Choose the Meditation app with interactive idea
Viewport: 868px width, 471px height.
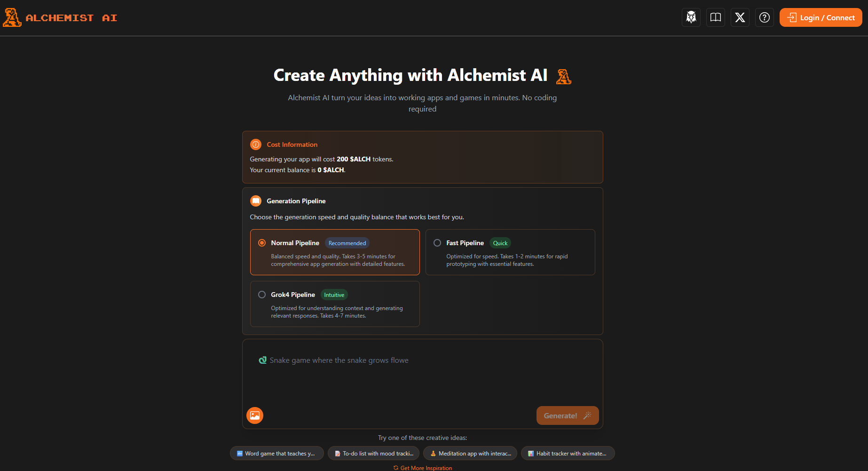pos(470,453)
